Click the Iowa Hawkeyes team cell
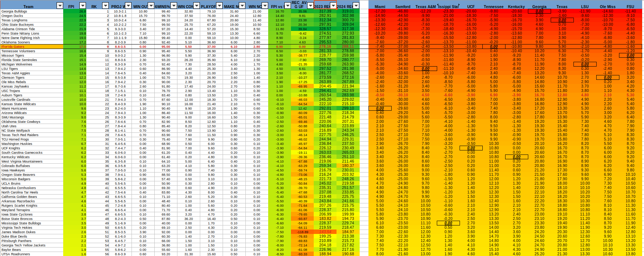The image size is (644, 256). click(32, 170)
